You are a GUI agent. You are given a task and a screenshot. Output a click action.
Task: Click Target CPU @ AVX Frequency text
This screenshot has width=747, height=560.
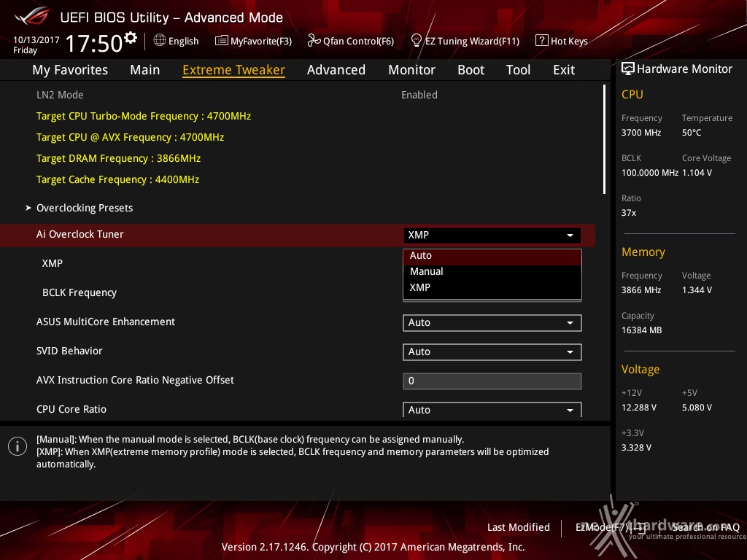(130, 137)
